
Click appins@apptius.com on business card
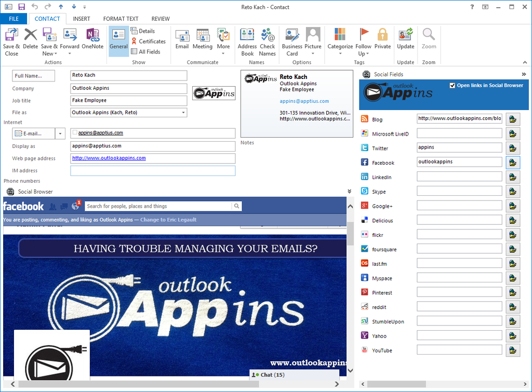tap(304, 101)
